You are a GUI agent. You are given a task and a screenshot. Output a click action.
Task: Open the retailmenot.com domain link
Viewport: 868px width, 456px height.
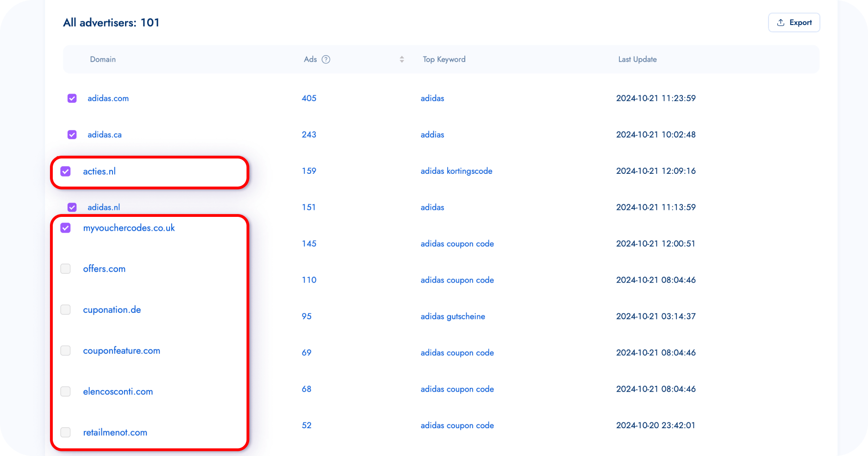pyautogui.click(x=115, y=432)
